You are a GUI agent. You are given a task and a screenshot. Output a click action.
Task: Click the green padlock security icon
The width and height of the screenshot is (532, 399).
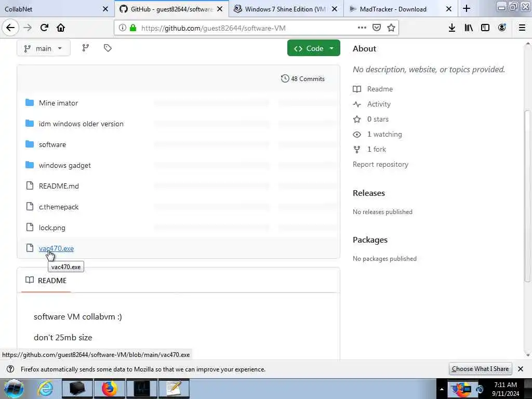click(x=133, y=28)
